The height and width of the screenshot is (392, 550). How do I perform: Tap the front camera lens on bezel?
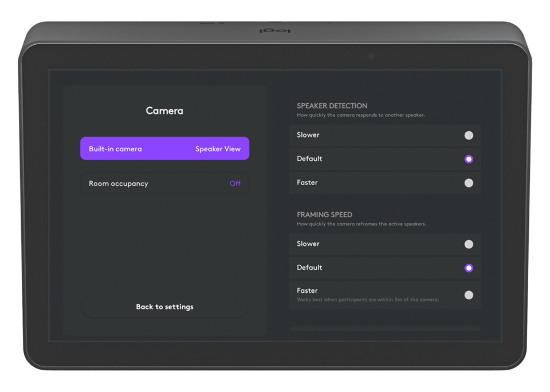click(371, 57)
